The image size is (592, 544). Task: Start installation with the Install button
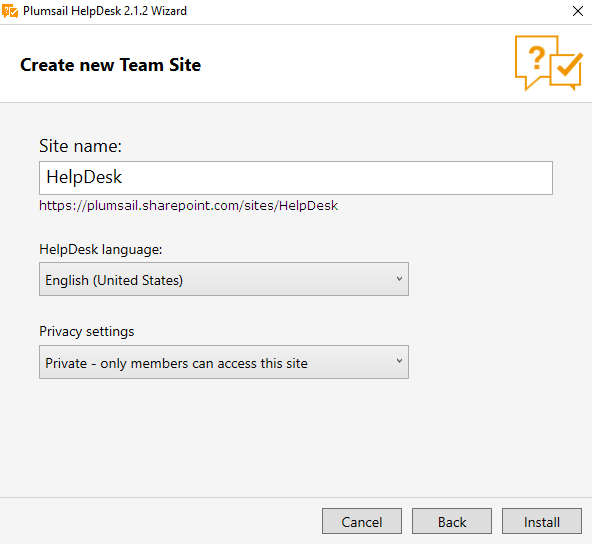point(541,521)
